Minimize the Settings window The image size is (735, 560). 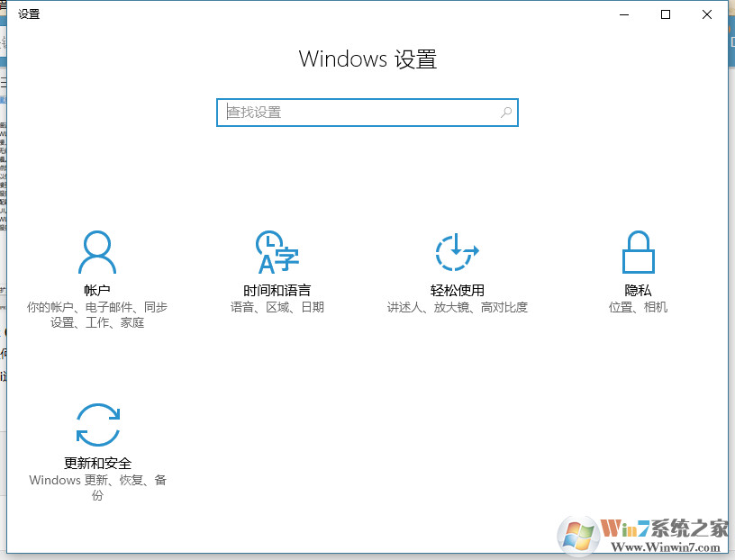click(623, 14)
